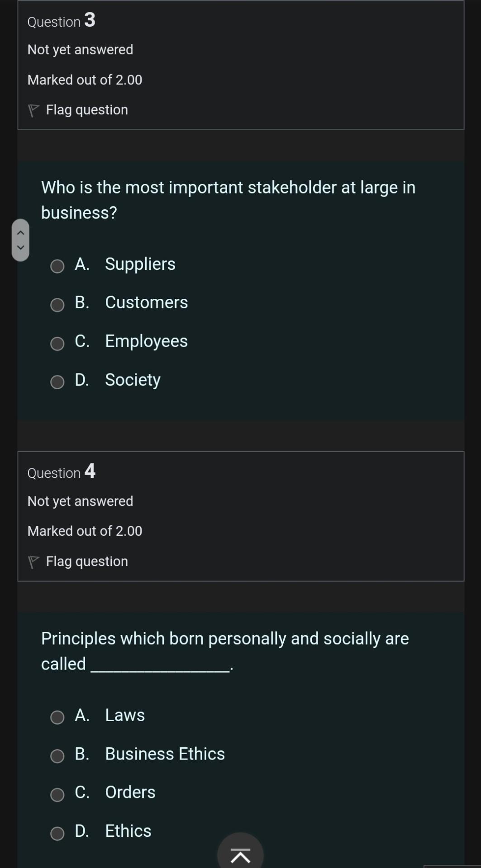Click 'Flag question' text under Question 4
Viewport: 481px width, 868px height.
tap(86, 561)
